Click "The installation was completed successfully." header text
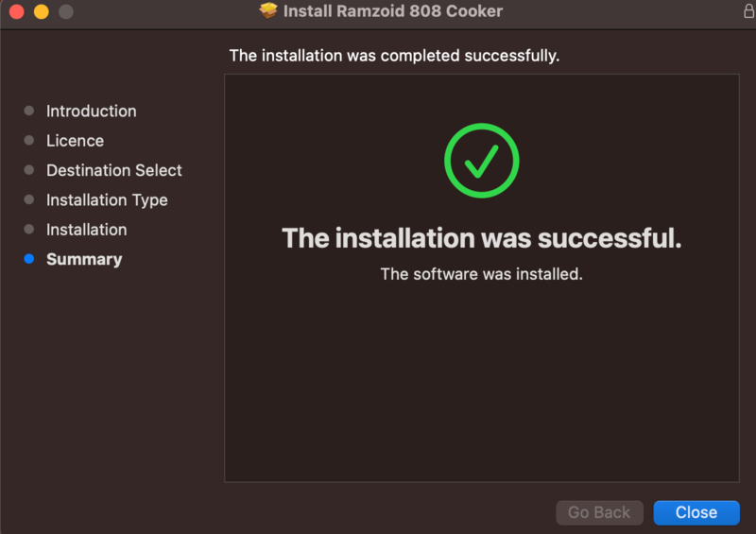Viewport: 756px width, 534px height. (394, 56)
